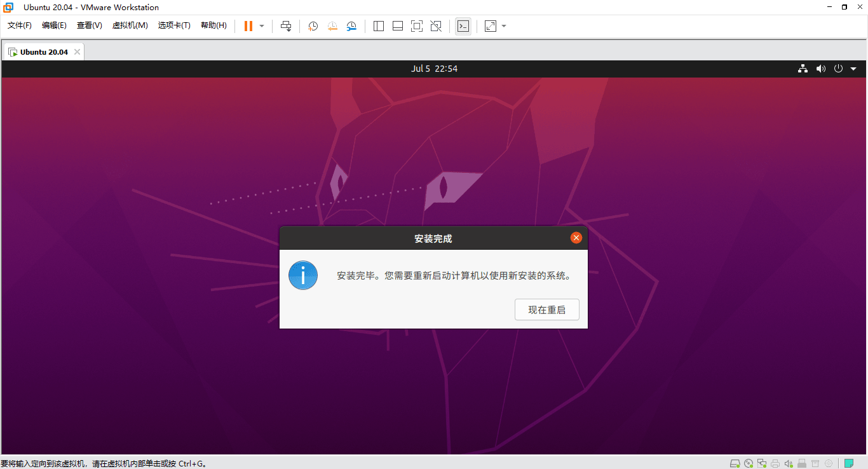Image resolution: width=868 pixels, height=469 pixels.
Task: Click the VMware Workstation logo in title bar
Action: (x=8, y=7)
